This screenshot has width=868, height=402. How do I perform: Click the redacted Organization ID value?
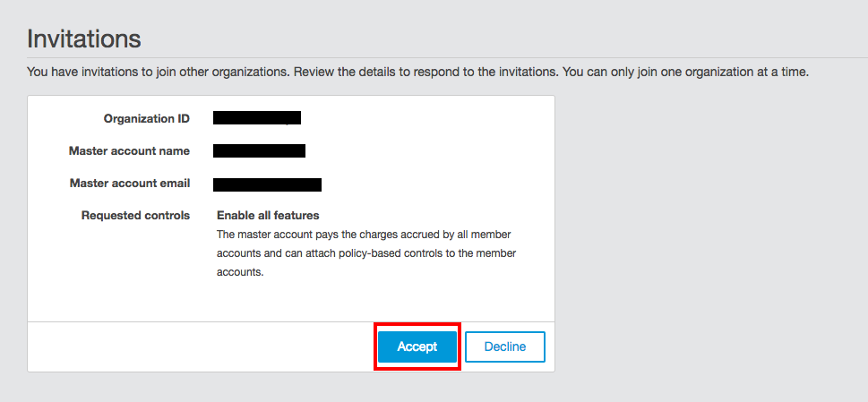256,117
